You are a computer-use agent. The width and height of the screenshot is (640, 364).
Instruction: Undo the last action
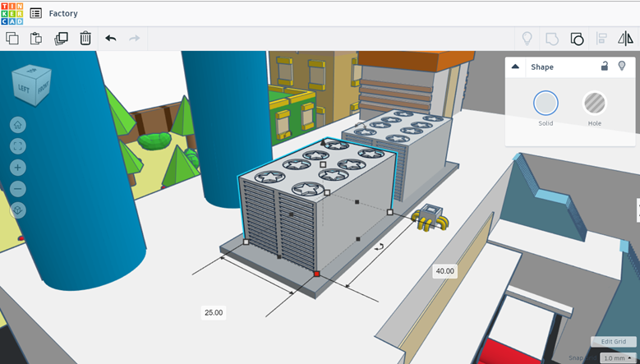click(x=111, y=39)
